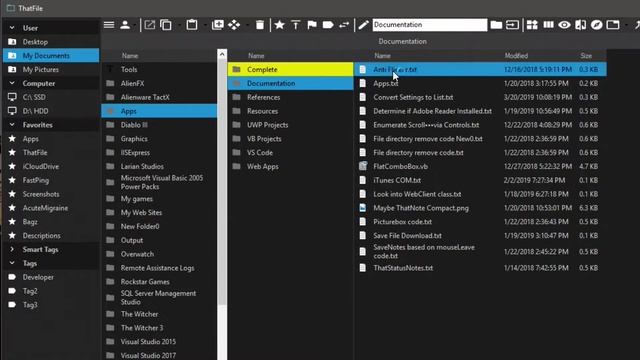Click the open-in-new-window icon

pos(150,25)
